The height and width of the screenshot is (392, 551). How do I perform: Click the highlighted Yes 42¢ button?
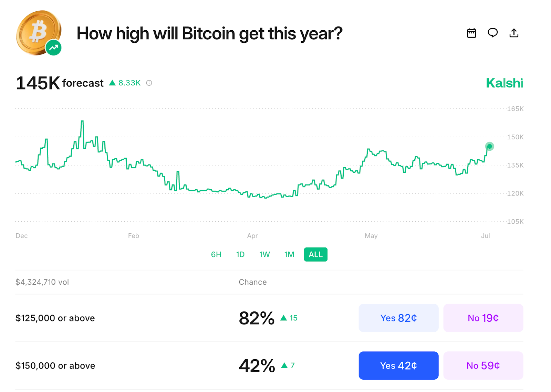pos(398,365)
